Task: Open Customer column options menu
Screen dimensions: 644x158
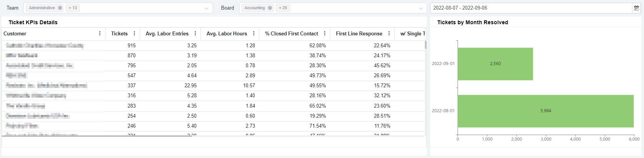Action: (x=100, y=33)
